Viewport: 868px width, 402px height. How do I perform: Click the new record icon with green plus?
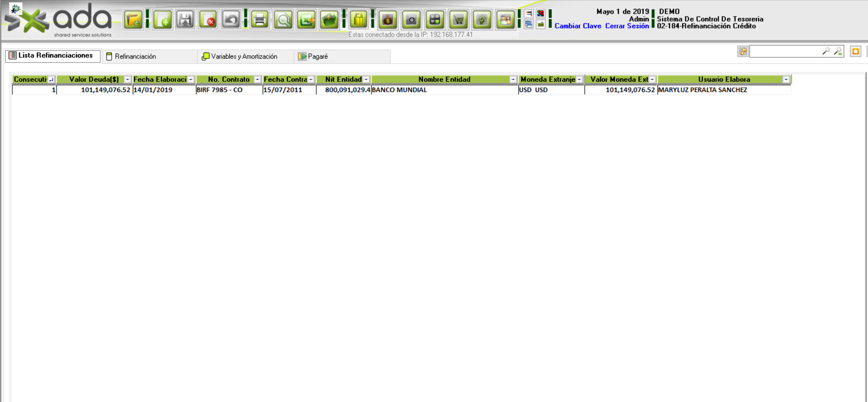[x=162, y=20]
